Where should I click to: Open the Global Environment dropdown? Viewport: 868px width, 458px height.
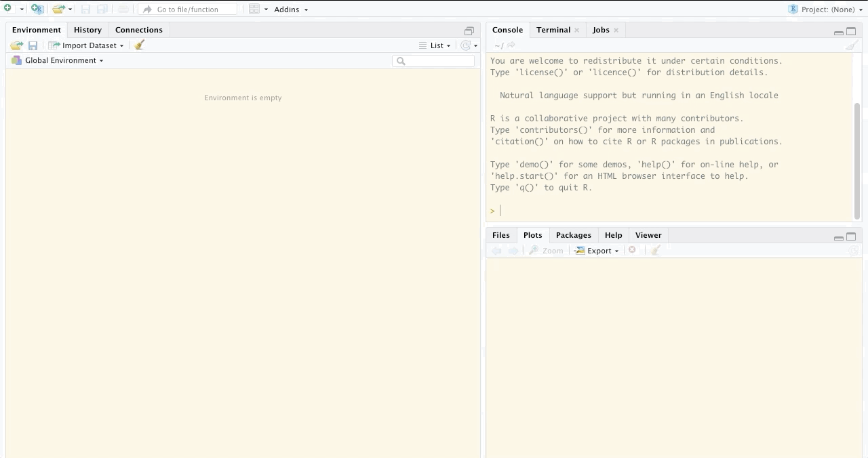[64, 60]
